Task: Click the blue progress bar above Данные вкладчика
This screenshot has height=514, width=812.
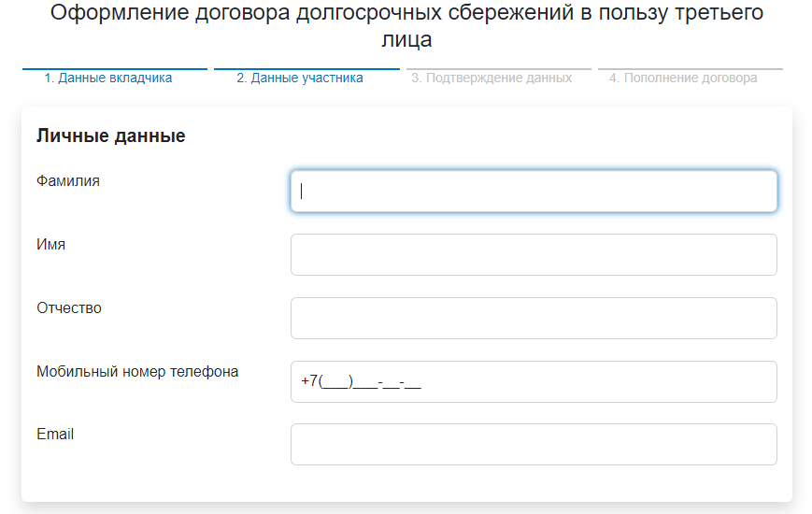Action: click(115, 69)
